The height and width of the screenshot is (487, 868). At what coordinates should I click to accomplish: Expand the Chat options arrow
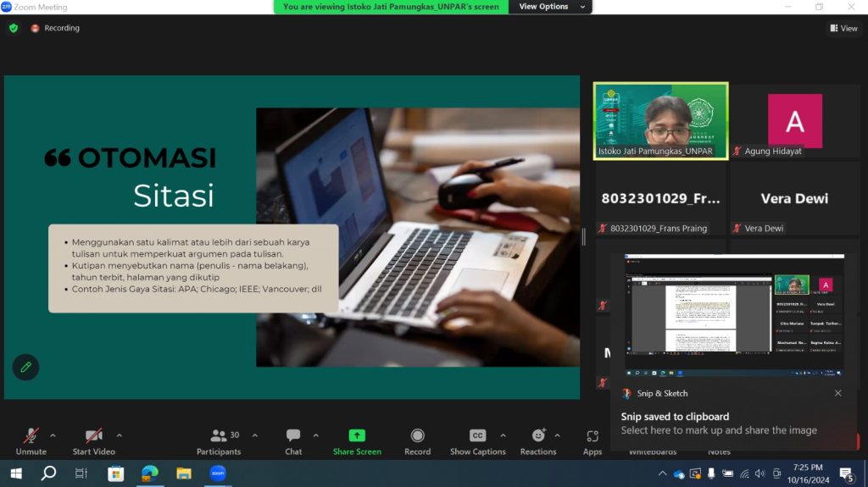[315, 436]
